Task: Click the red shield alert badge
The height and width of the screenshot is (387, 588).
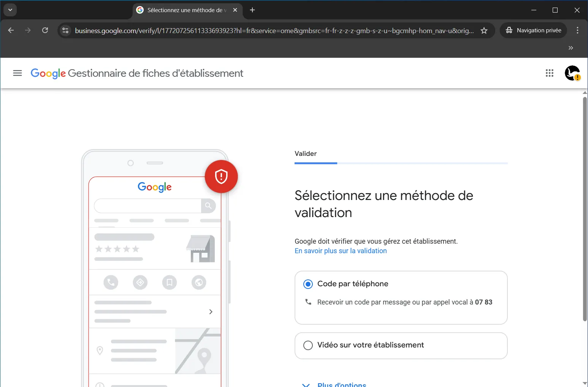Action: tap(221, 176)
